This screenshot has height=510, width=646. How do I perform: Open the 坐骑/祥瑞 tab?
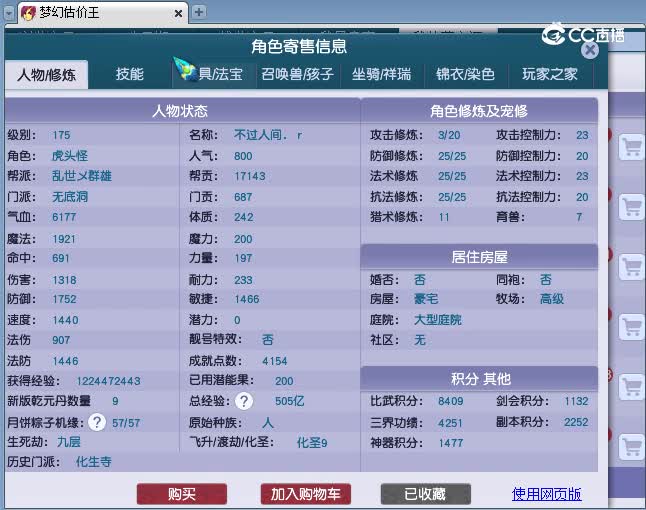pyautogui.click(x=382, y=74)
